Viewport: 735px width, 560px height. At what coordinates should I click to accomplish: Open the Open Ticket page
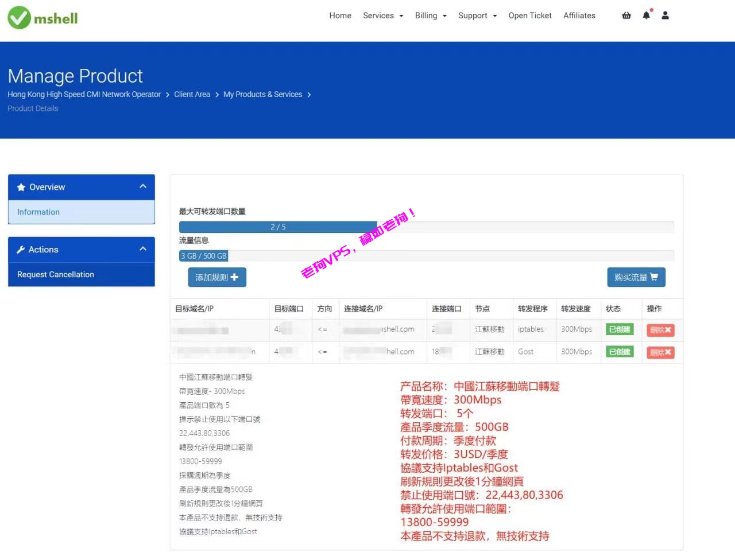pos(530,15)
